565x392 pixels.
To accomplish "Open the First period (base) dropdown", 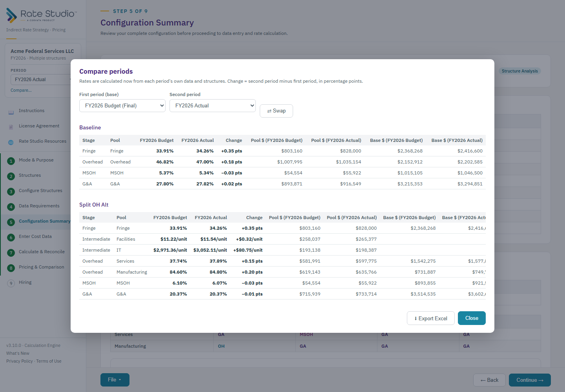I will coord(122,106).
